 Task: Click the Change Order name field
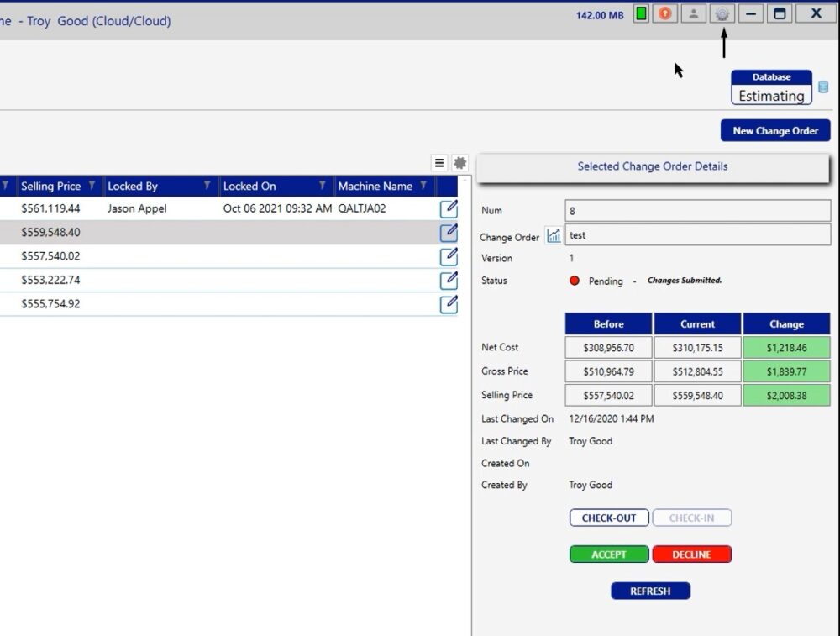click(697, 235)
